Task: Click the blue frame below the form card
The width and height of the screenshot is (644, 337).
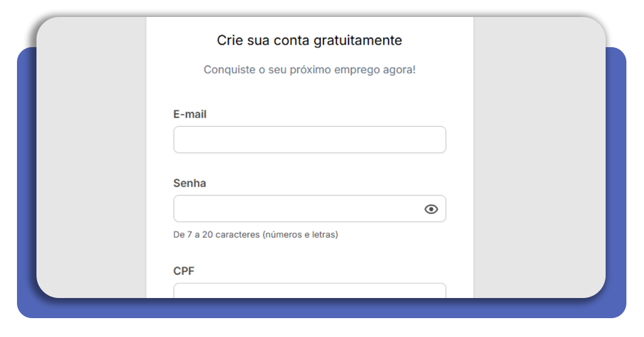Action: click(314, 308)
